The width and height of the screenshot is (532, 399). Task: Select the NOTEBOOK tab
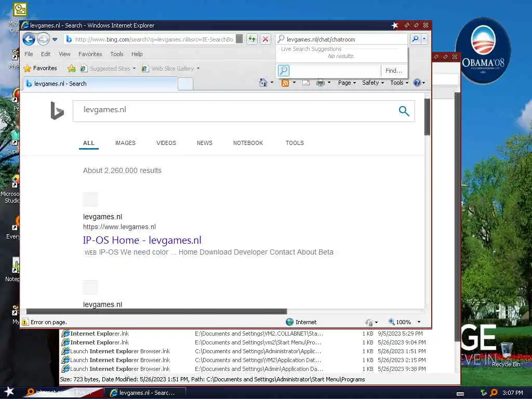coord(248,143)
